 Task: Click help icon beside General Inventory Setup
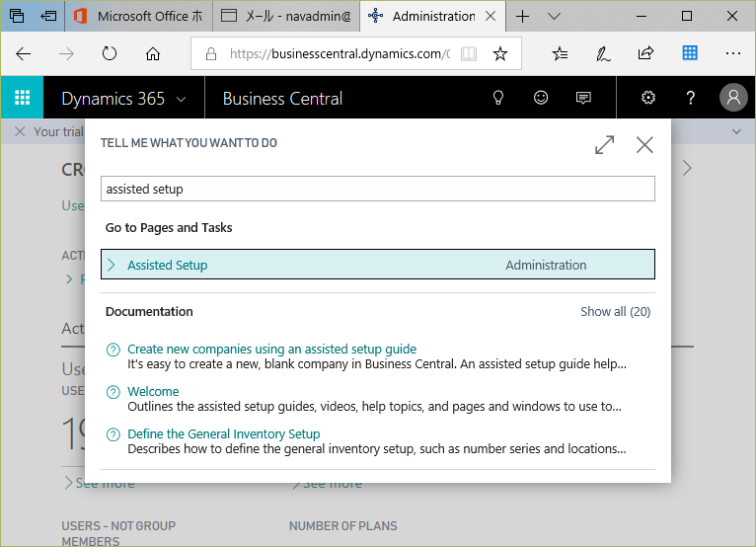click(x=113, y=434)
